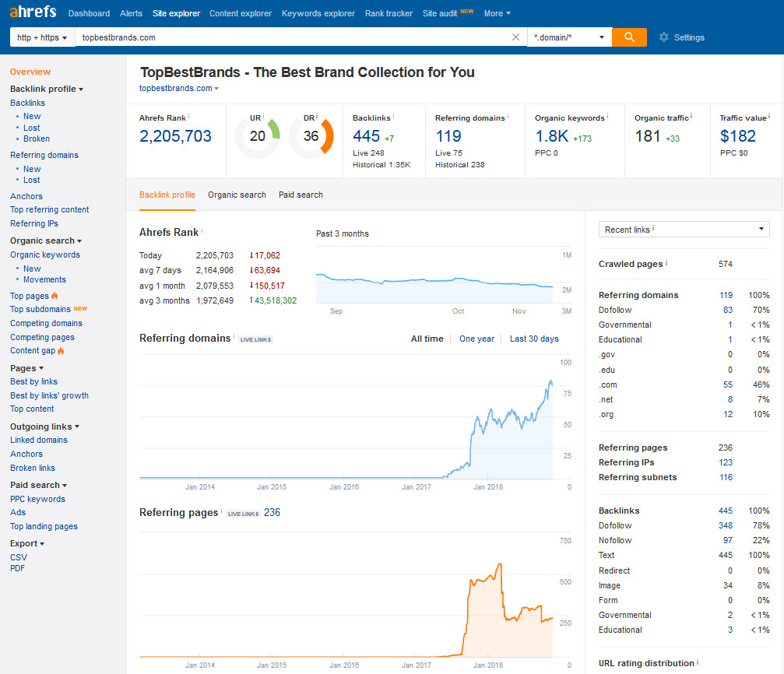784x674 pixels.
Task: Open Top pages in the sidebar
Action: (30, 296)
